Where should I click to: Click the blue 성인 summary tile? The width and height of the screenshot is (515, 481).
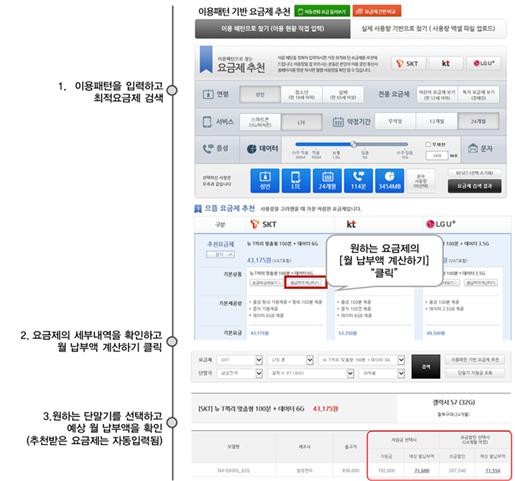[x=265, y=181]
